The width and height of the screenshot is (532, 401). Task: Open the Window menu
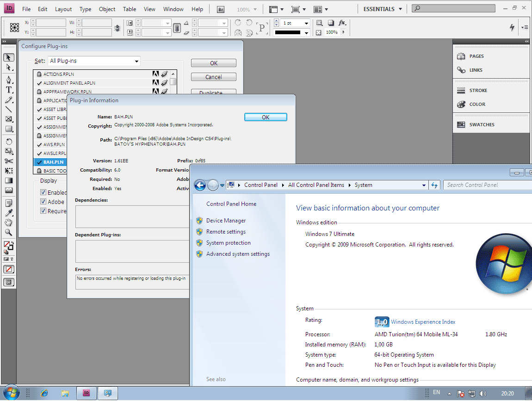173,9
